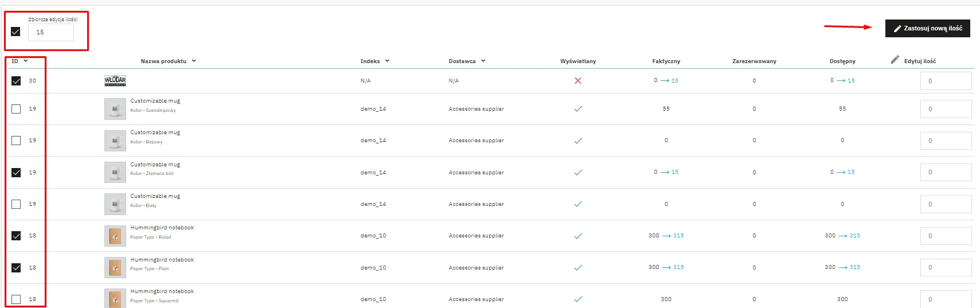980x308 pixels.
Task: Click the WŁODAR logo thumbnail
Action: click(115, 81)
